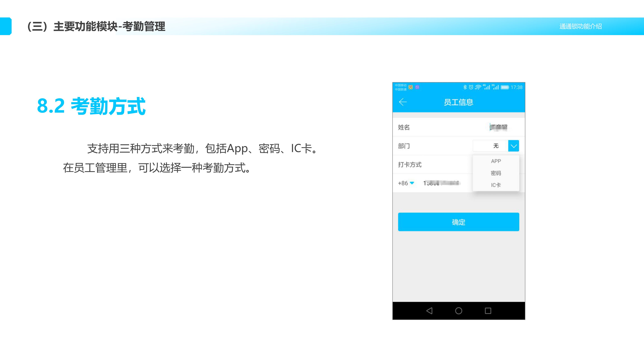Tap the Android home circle icon
The height and width of the screenshot is (362, 644).
(x=459, y=311)
